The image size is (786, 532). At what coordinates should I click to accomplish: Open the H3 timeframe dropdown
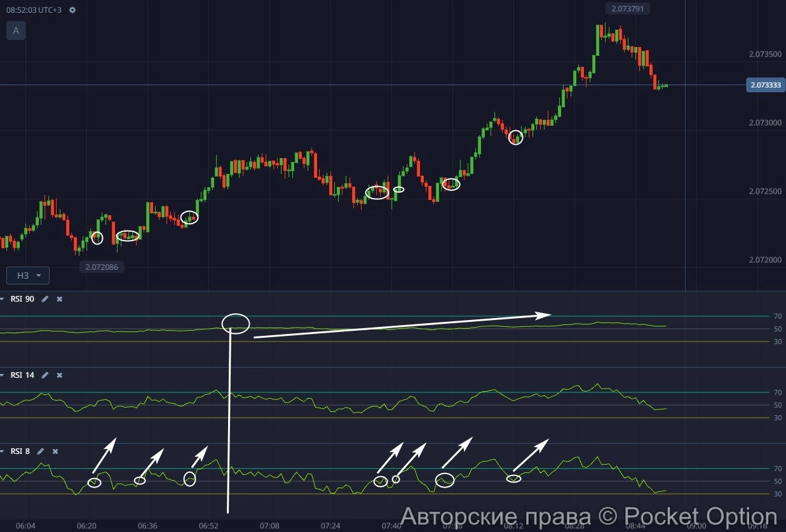27,275
